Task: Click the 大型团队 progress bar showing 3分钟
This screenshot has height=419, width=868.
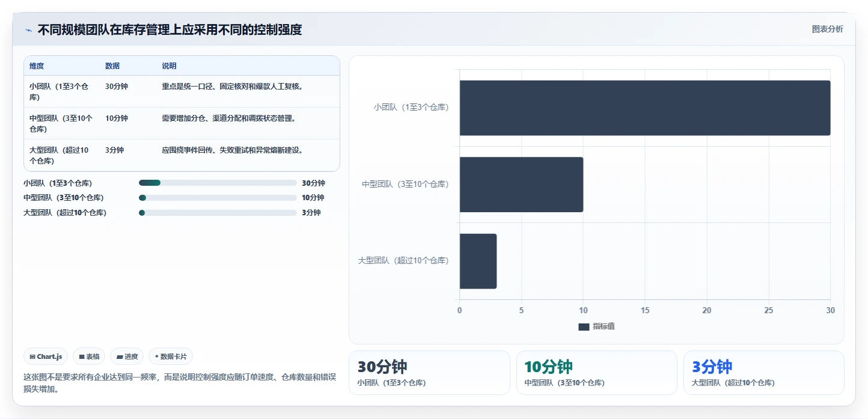Action: (x=218, y=213)
